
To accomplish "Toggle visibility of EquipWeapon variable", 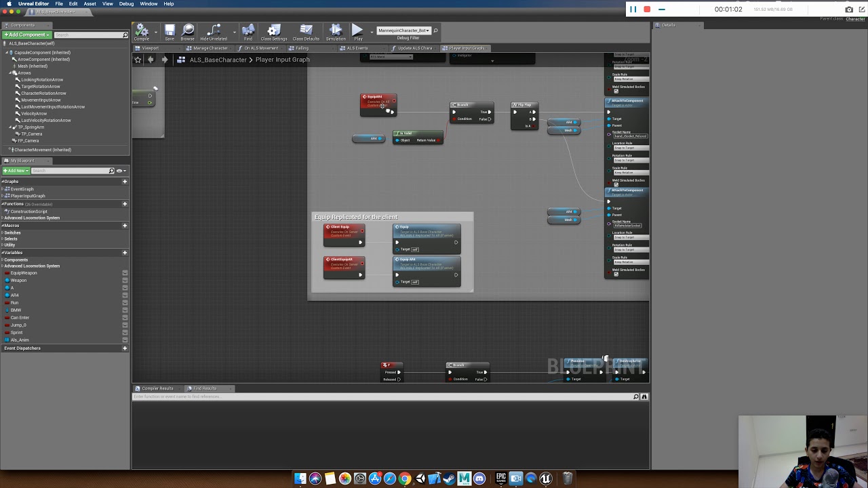I will [125, 272].
